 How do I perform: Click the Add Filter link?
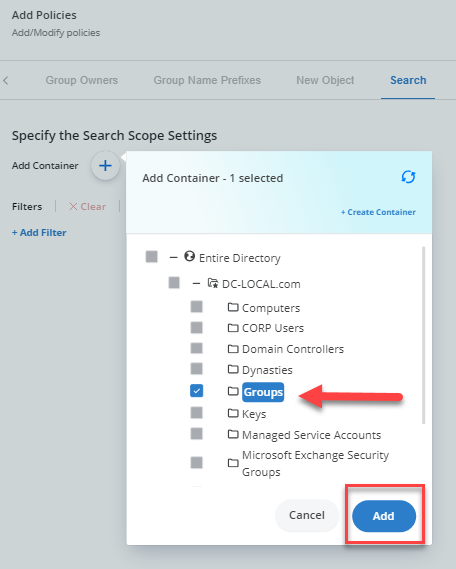pos(39,233)
